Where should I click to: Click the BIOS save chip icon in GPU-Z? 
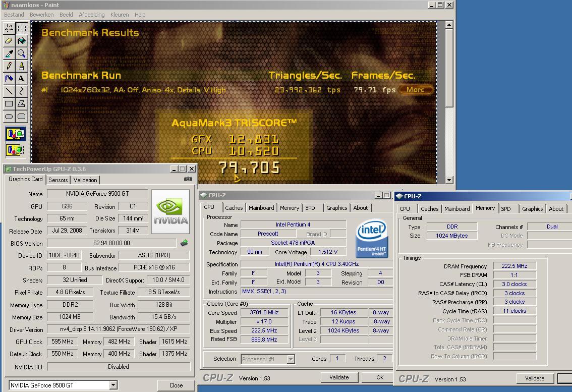(x=184, y=243)
